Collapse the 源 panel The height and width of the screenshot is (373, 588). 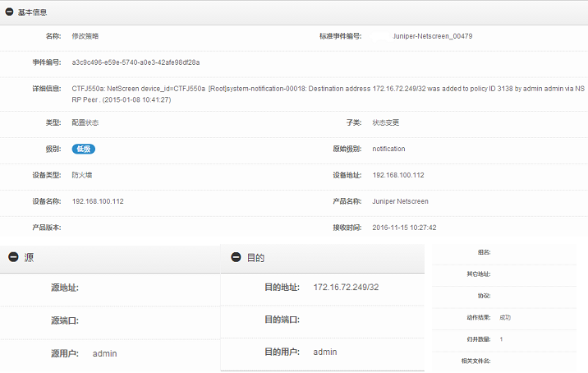(x=13, y=257)
